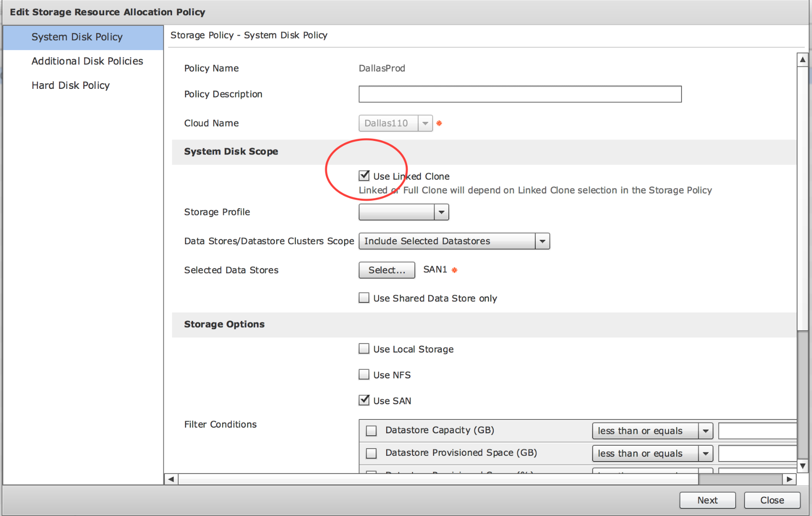
Task: Click the vertical scrollbar up arrow
Action: pyautogui.click(x=803, y=60)
